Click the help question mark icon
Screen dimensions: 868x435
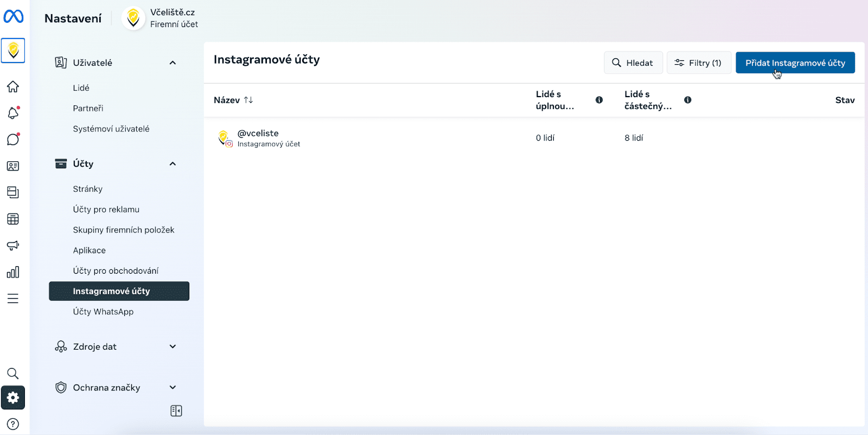[x=13, y=424]
